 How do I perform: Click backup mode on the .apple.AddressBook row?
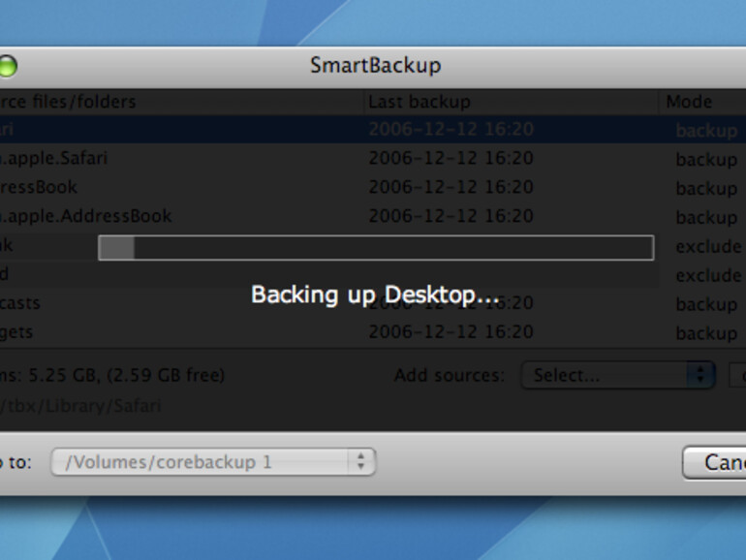click(x=706, y=217)
